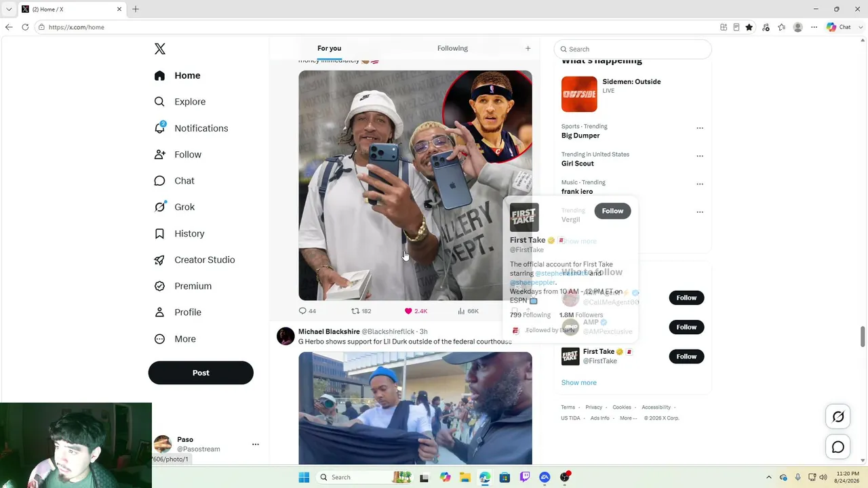Open Follow in the X sidebar
Image resolution: width=868 pixels, height=488 pixels.
coord(178,155)
